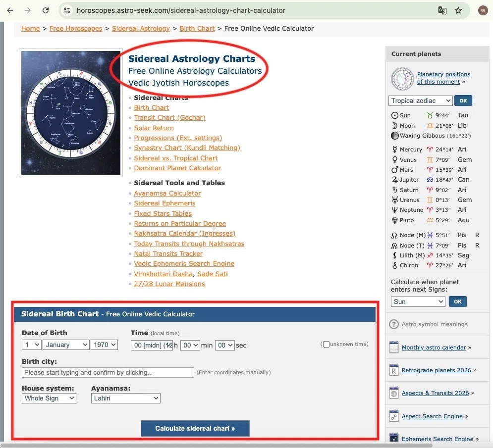This screenshot has height=448, width=493.
Task: Bookmark this page with the star icon
Action: point(458,10)
